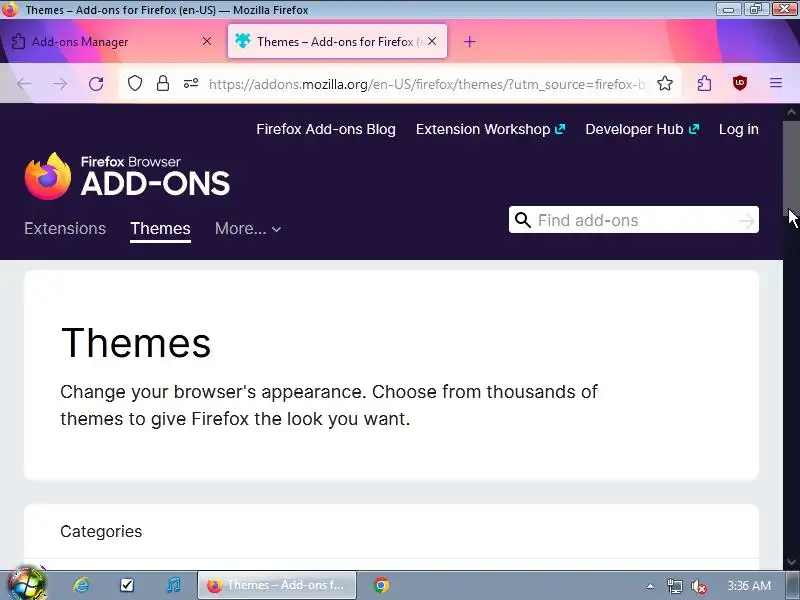This screenshot has height=600, width=800.
Task: Click the search magnifier icon
Action: (x=522, y=220)
